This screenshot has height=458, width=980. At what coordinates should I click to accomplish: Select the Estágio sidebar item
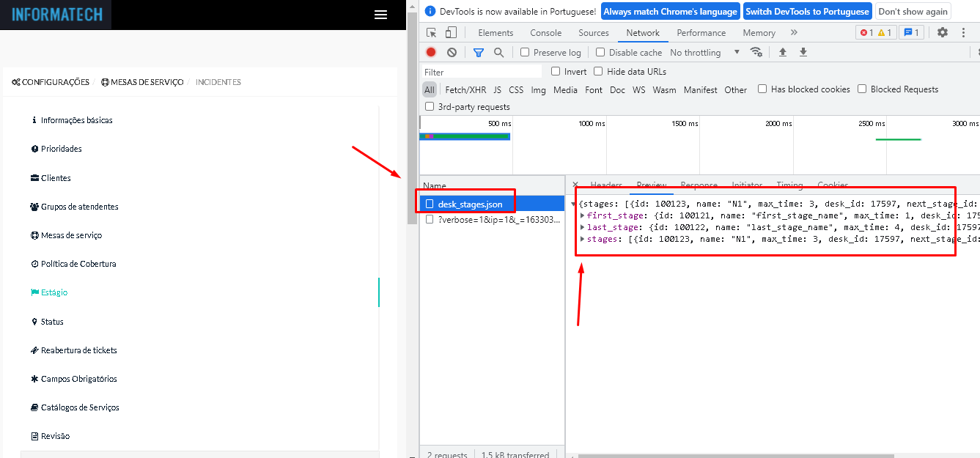point(49,292)
